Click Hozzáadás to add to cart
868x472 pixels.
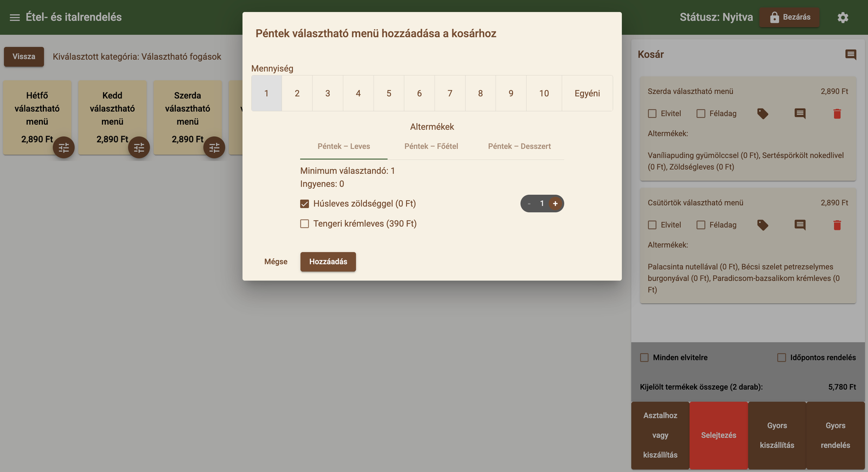coord(328,261)
